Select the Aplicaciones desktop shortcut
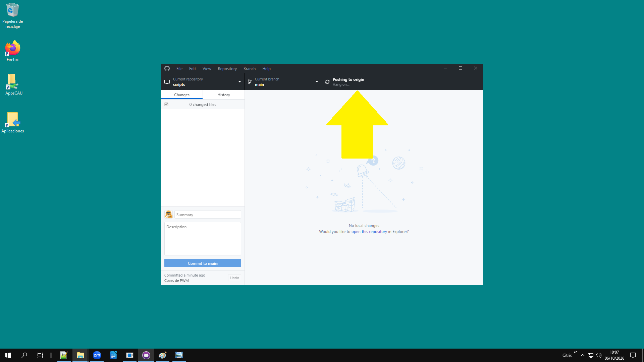 click(12, 123)
